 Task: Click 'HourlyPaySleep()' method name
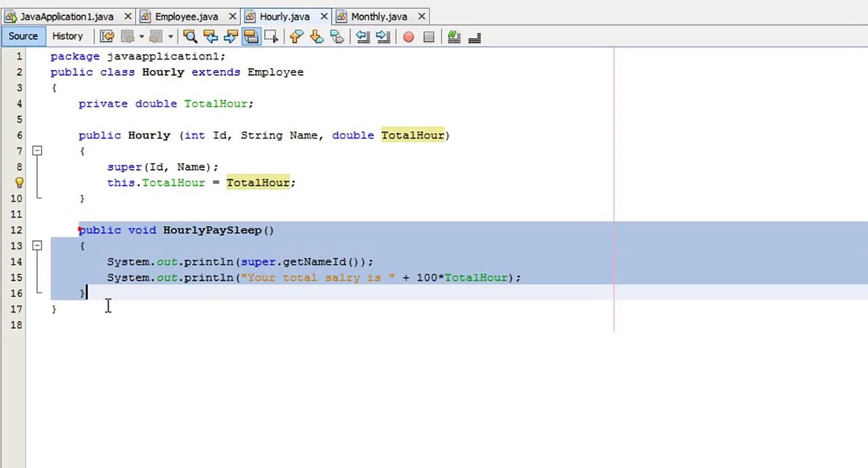point(218,230)
